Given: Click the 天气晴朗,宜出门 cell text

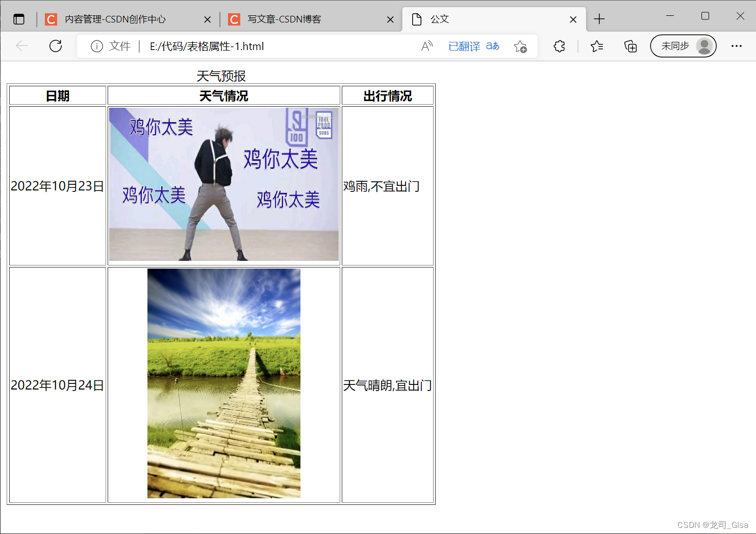Looking at the screenshot, I should (x=388, y=385).
